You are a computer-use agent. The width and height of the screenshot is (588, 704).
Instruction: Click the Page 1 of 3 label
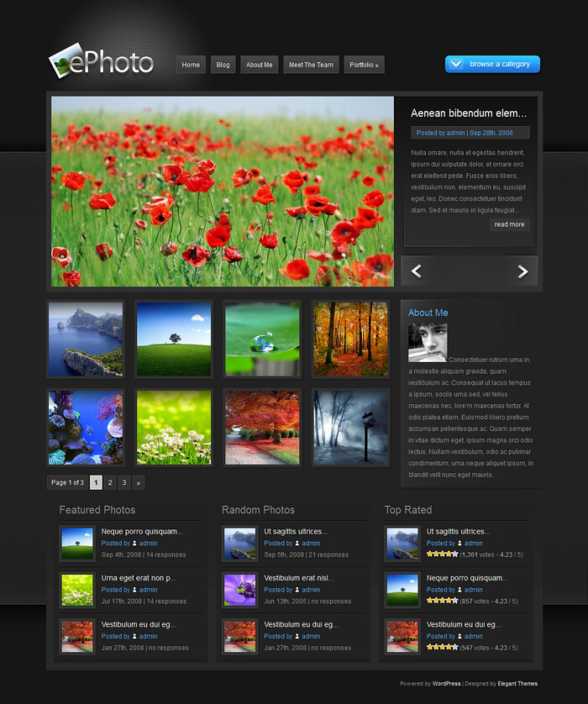tap(67, 483)
